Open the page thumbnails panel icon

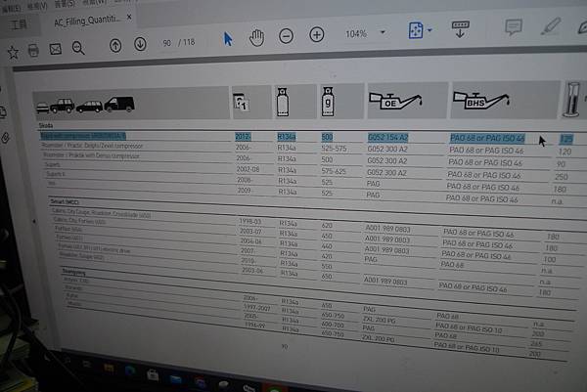[x=3, y=111]
